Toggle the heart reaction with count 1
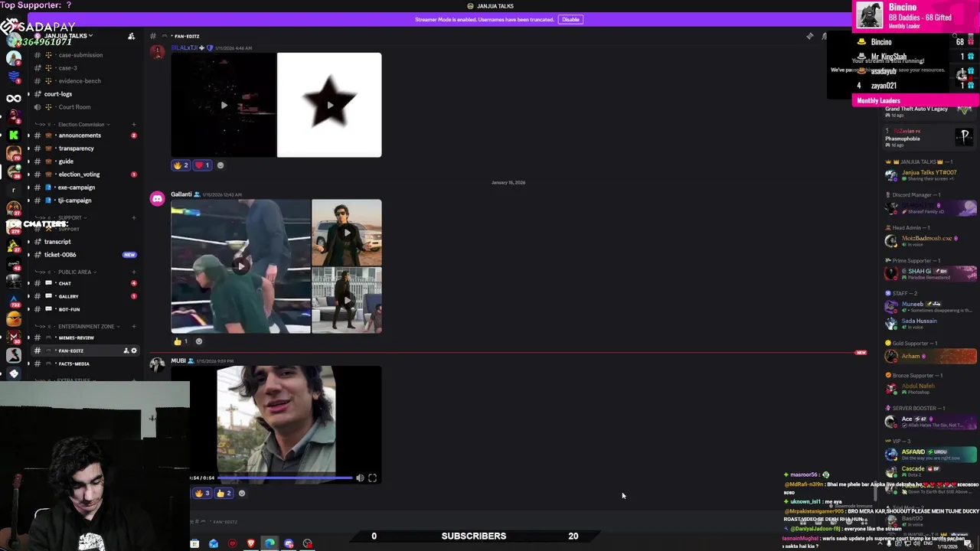This screenshot has width=980, height=551. [x=202, y=165]
